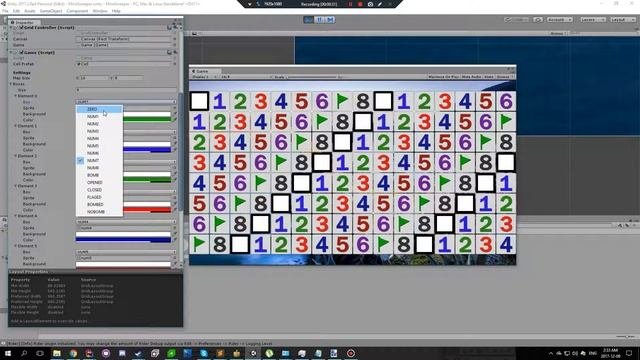Open the Element 5 Box enum dropdown

pyautogui.click(x=126, y=252)
